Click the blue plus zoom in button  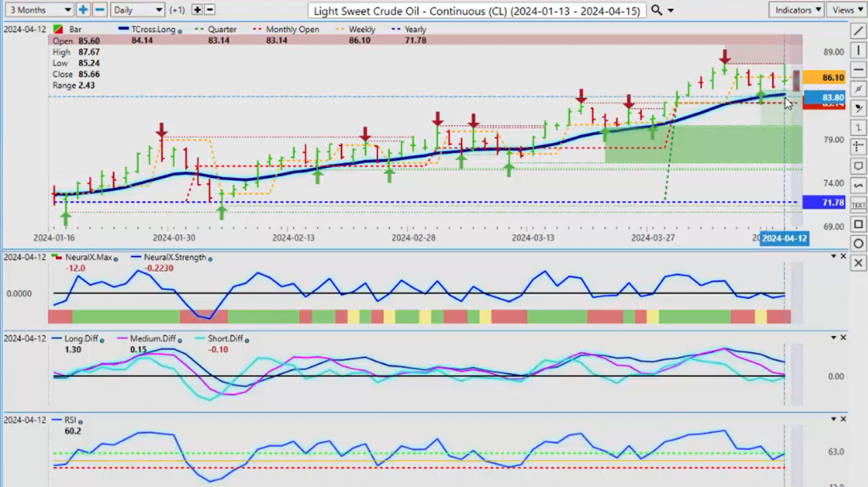(x=83, y=10)
